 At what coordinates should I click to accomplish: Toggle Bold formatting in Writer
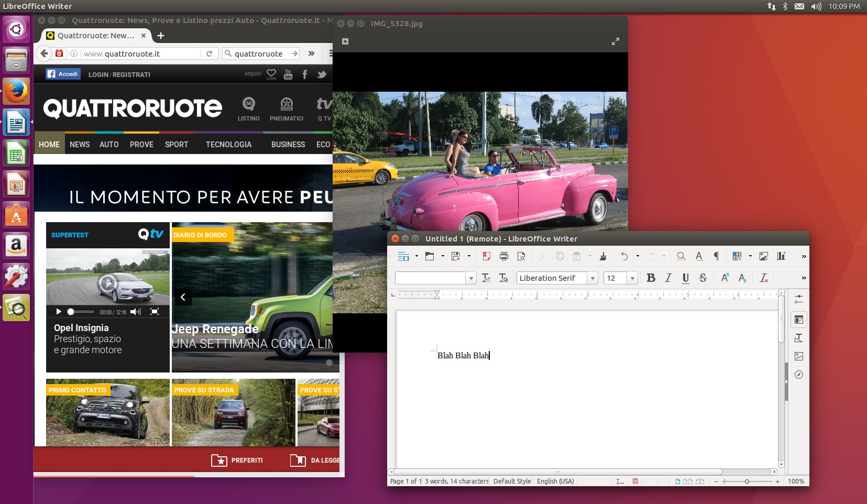(x=651, y=278)
